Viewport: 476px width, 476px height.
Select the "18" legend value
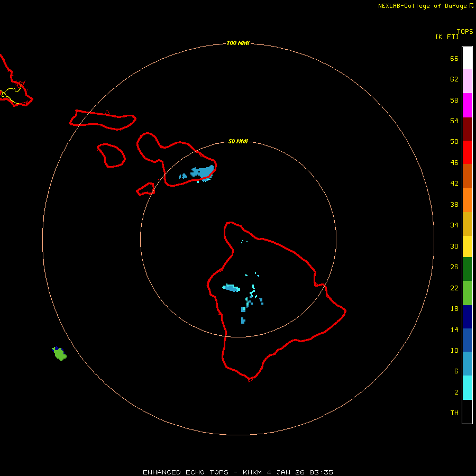[x=454, y=309]
